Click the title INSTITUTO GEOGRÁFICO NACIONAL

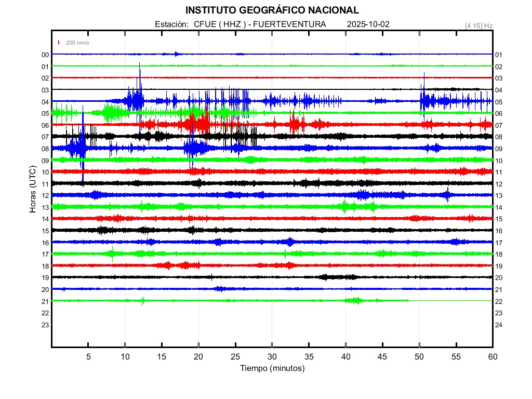coord(272,10)
